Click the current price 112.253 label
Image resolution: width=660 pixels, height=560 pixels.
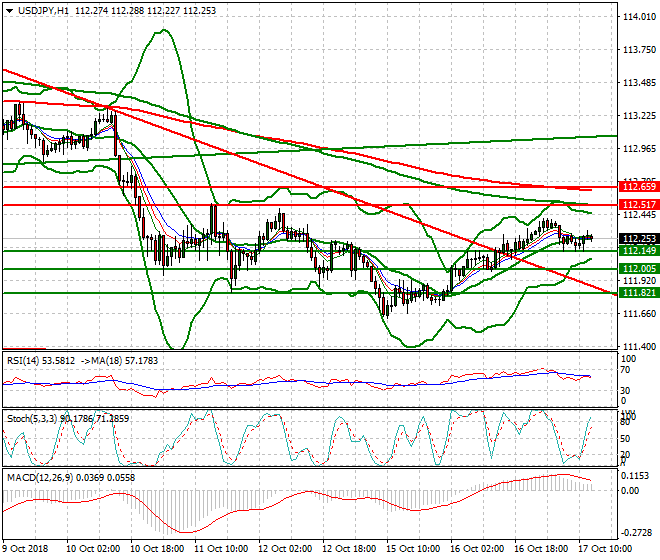tap(639, 239)
